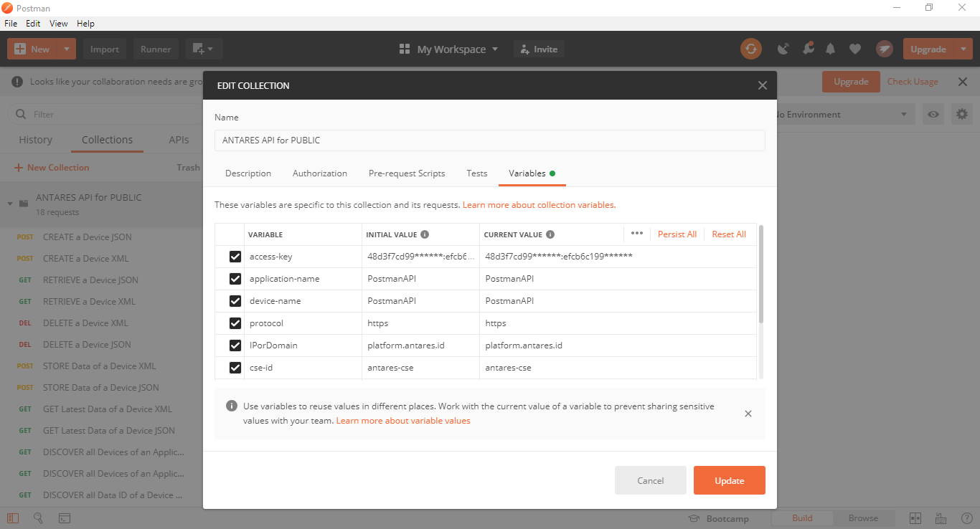
Task: Switch to the Pre-request Scripts tab
Action: pos(406,173)
